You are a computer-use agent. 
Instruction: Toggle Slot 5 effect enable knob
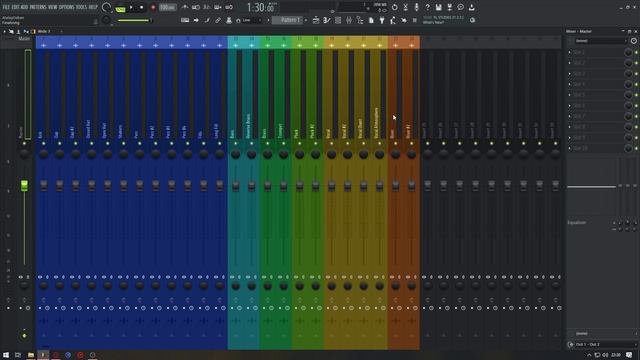[628, 95]
